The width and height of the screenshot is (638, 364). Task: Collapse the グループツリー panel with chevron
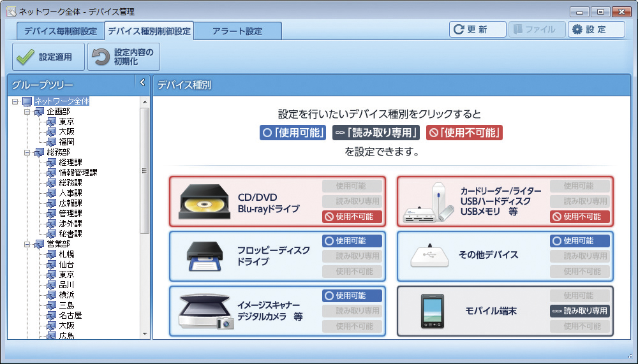tap(142, 82)
